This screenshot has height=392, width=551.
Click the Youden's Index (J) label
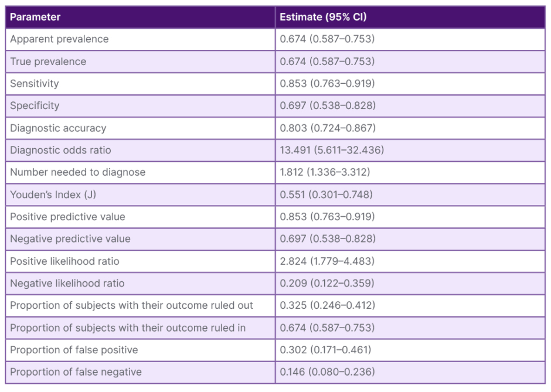[53, 195]
